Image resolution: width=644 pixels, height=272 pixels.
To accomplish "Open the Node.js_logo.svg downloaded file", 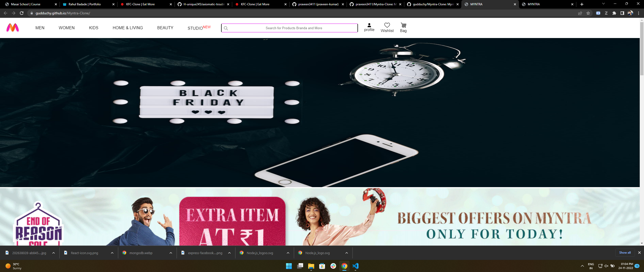I will pyautogui.click(x=317, y=253).
